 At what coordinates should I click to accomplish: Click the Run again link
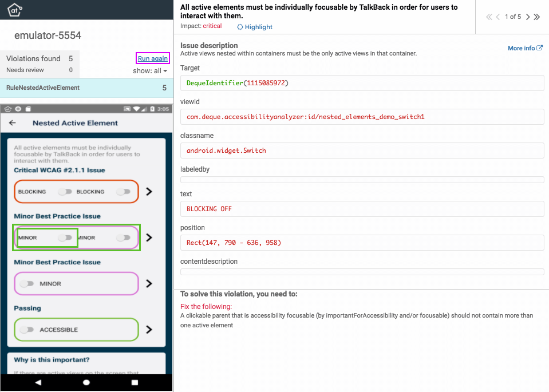click(x=152, y=58)
